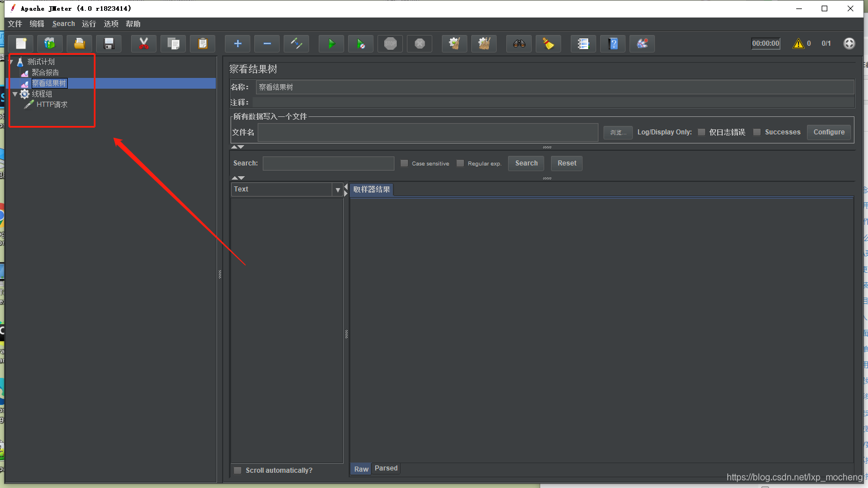Toggle results split pane collapse arrows
Image resolution: width=868 pixels, height=488 pixels.
(x=346, y=190)
